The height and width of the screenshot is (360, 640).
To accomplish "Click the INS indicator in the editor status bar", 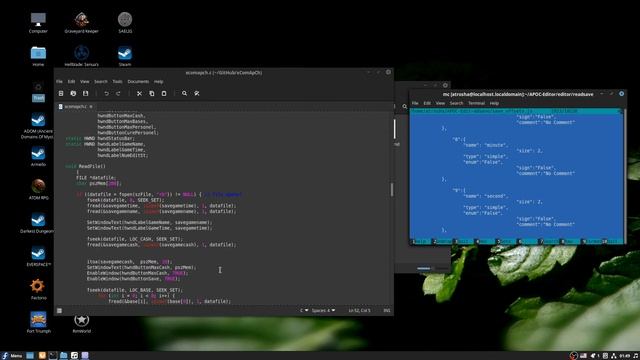I will pyautogui.click(x=387, y=311).
